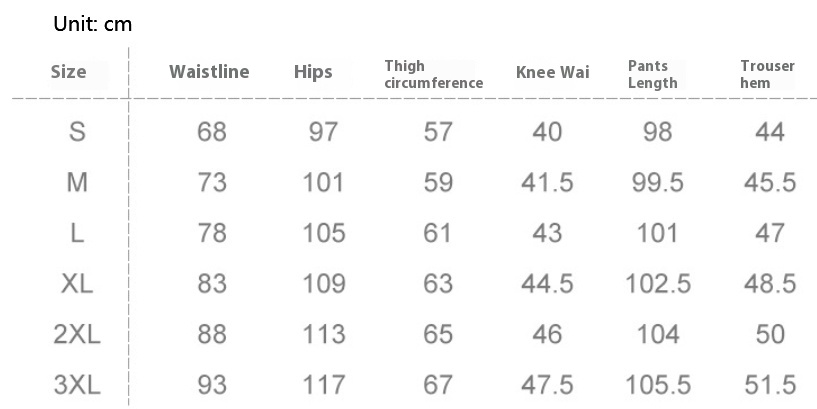The image size is (817, 409).
Task: Click the Trouser hem header
Action: pyautogui.click(x=768, y=75)
